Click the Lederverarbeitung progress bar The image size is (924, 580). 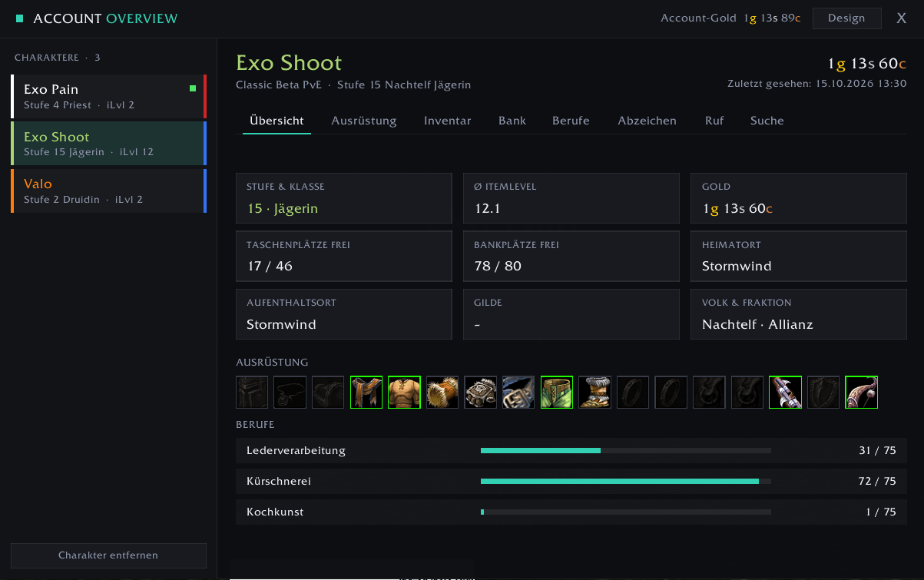[x=626, y=451]
